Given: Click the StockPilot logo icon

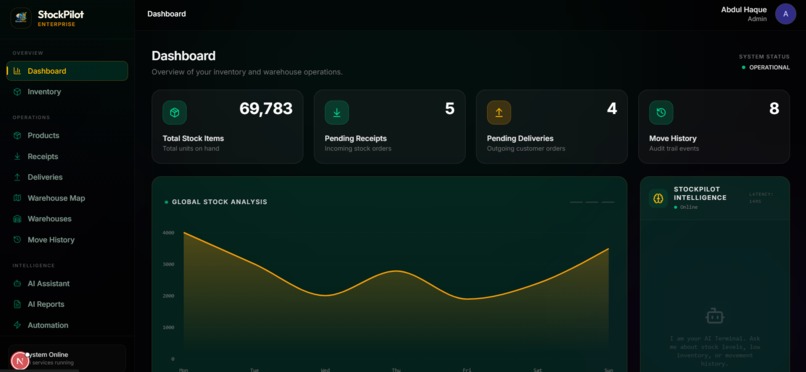Looking at the screenshot, I should (21, 17).
